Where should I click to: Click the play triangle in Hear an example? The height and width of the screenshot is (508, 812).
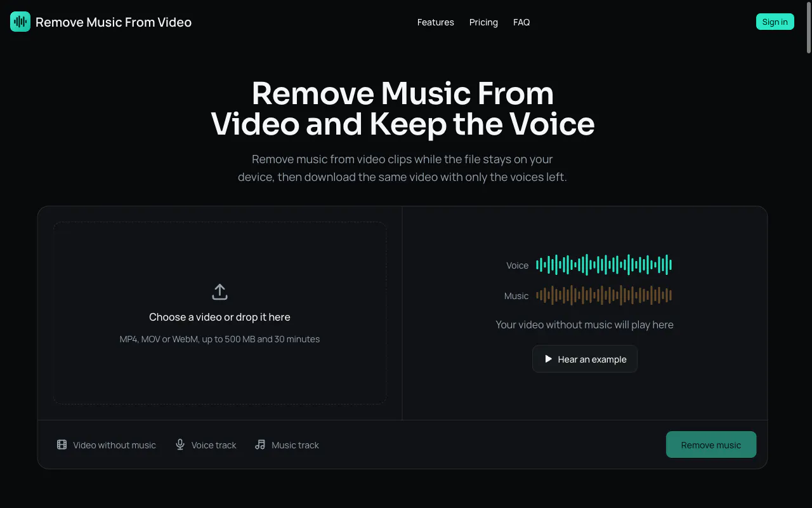549,359
